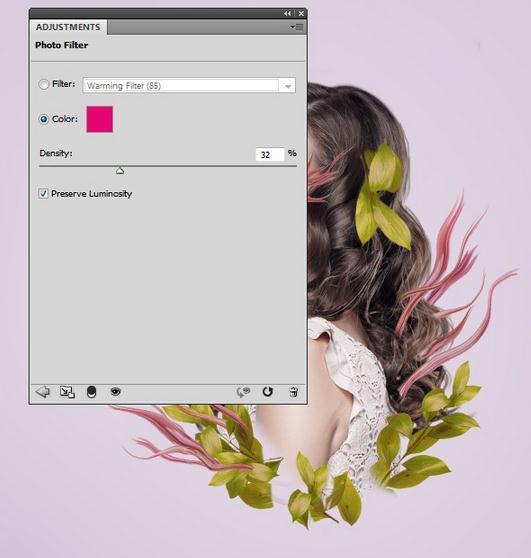Open the Adjustments panel options menu
Viewport: 531px width, 558px height.
[297, 27]
